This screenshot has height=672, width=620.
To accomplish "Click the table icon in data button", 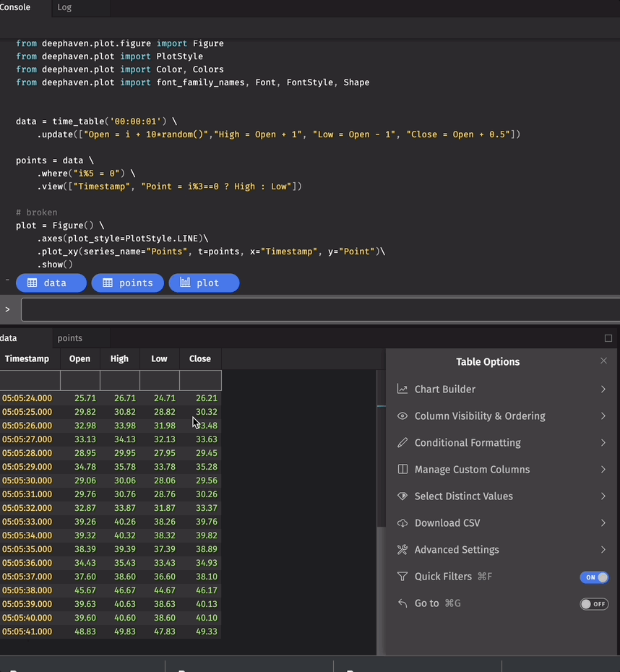I will [32, 283].
